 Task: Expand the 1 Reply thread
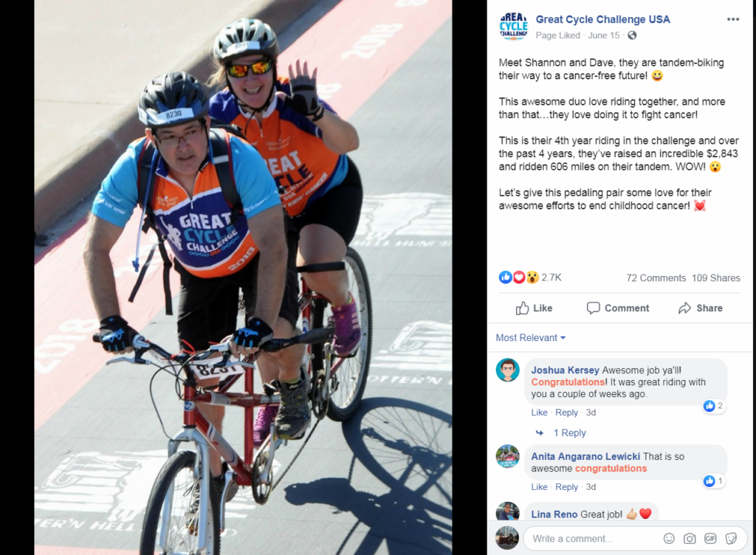(569, 432)
